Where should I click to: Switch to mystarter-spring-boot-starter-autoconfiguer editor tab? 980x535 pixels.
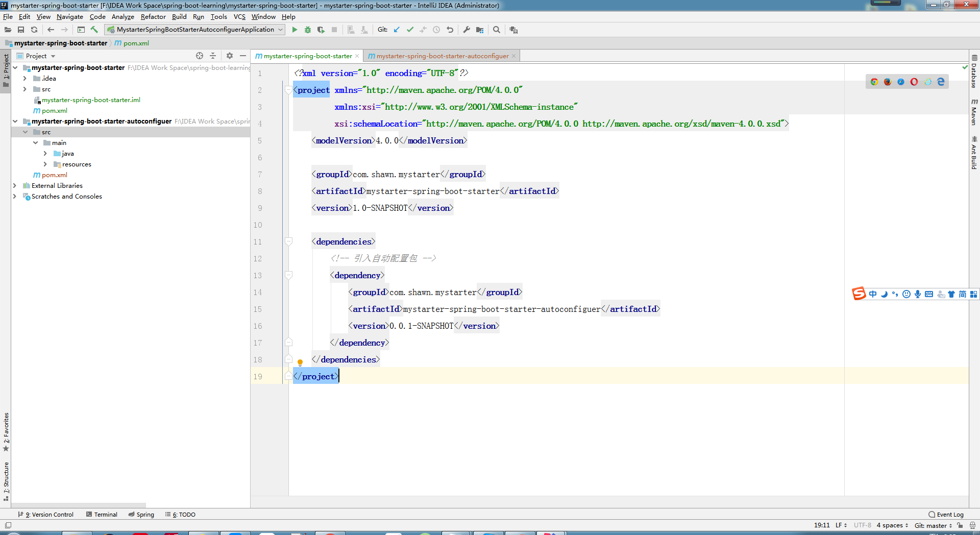442,56
